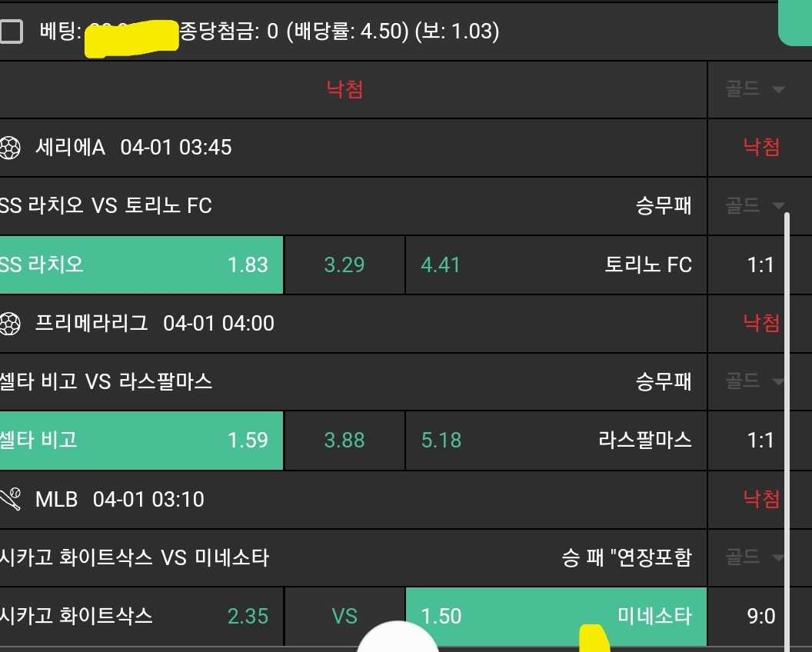Screen dimensions: 812x652
Task: Click the green button in top-right corner
Action: point(797,22)
